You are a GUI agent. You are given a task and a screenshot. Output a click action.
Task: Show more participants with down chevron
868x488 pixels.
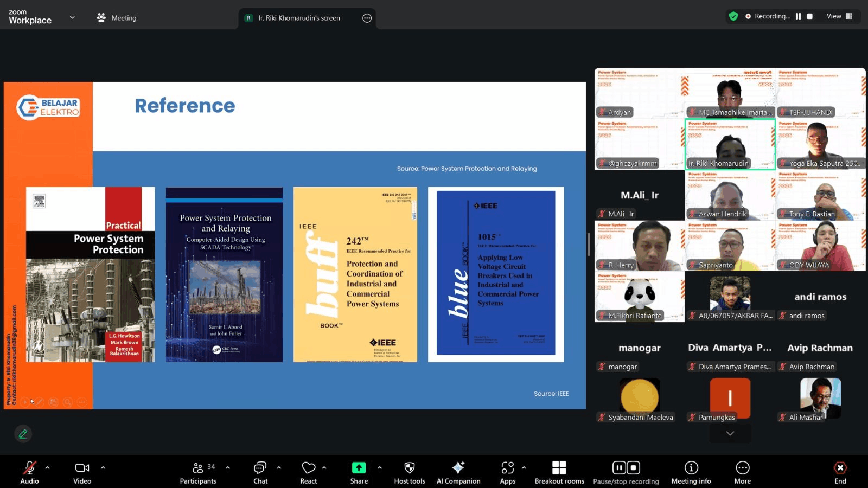730,433
